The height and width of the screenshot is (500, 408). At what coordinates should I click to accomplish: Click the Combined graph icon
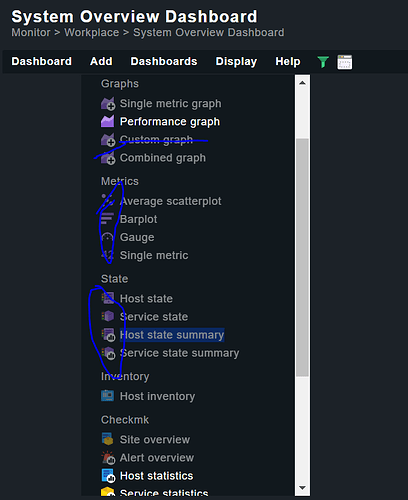(x=108, y=158)
